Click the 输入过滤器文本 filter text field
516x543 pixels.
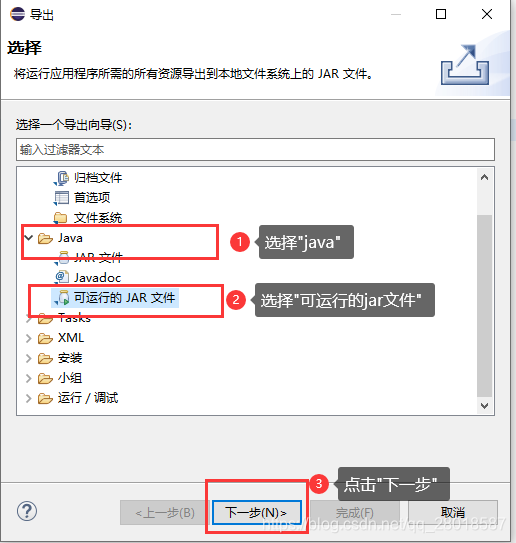click(255, 150)
